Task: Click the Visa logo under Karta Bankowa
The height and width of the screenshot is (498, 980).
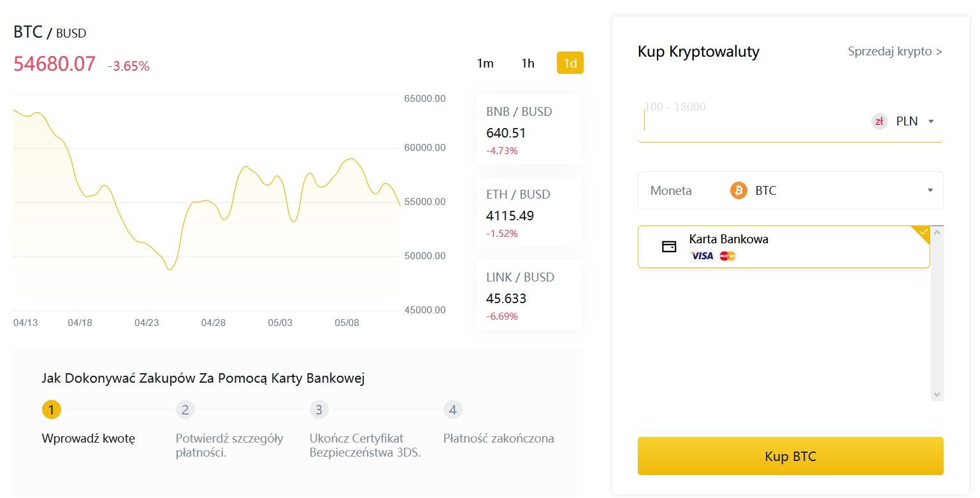Action: pyautogui.click(x=702, y=255)
